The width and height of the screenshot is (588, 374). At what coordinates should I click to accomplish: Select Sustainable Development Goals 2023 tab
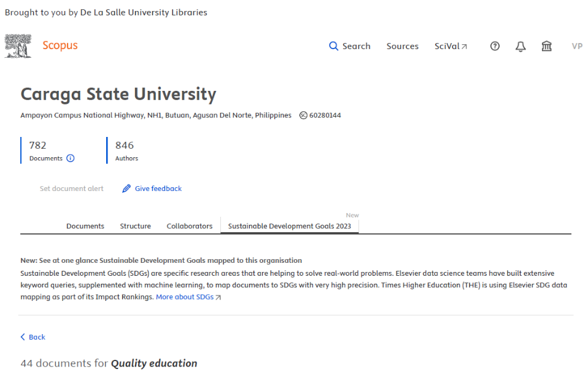click(289, 226)
